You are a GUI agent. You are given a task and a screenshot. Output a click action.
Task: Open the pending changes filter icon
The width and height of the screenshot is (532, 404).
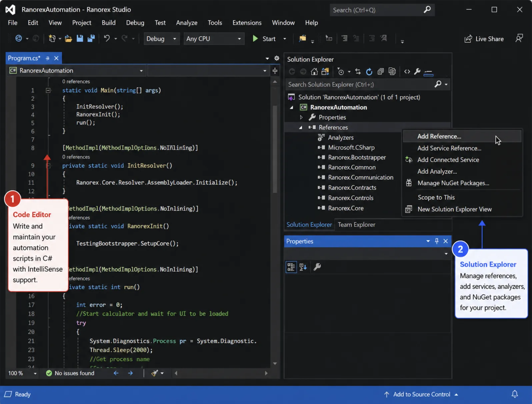click(341, 72)
